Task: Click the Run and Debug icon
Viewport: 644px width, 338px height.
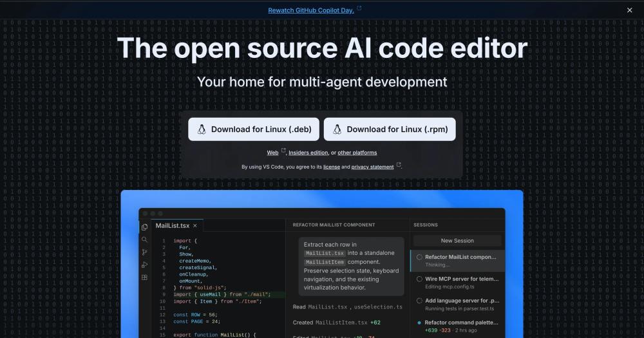Action: [144, 265]
